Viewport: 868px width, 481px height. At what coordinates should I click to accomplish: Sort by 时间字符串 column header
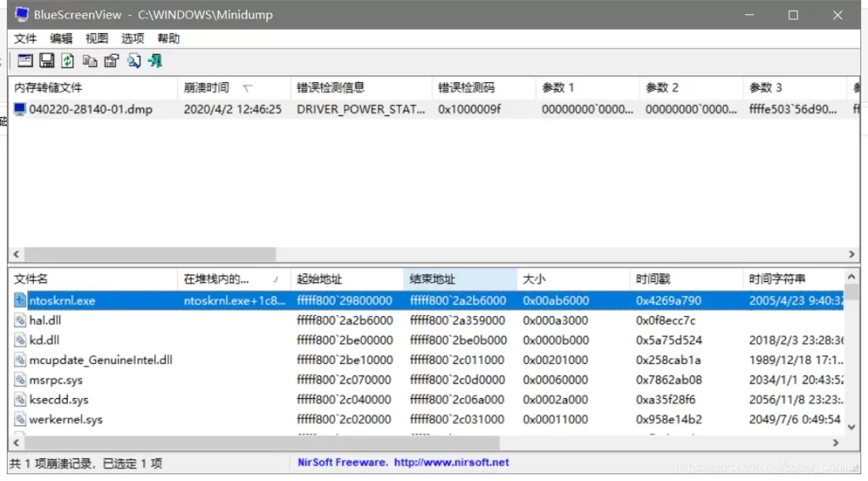(x=793, y=279)
